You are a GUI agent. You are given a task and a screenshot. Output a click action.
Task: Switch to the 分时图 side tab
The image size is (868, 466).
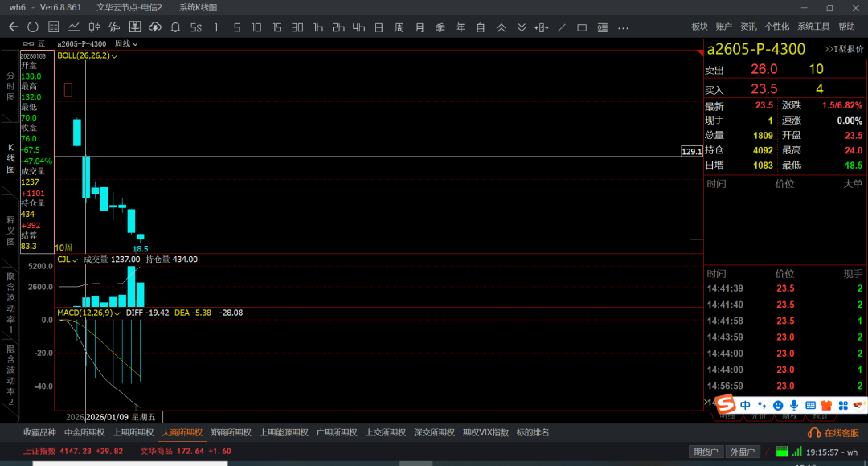coord(10,86)
